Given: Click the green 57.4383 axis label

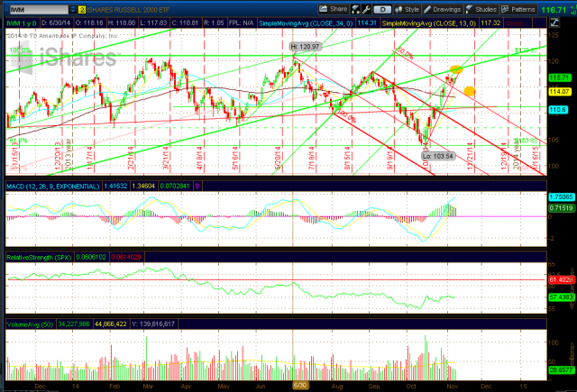Looking at the screenshot, I should (561, 296).
